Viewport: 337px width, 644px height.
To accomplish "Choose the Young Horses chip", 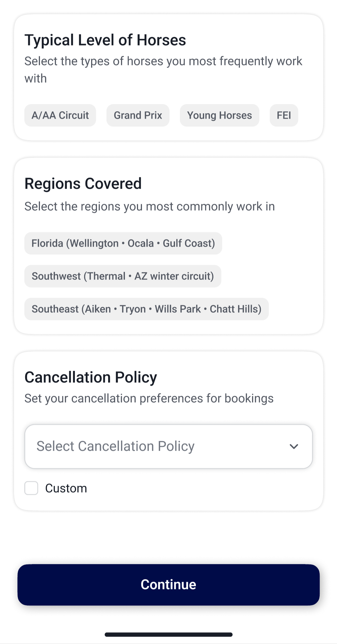I will point(219,115).
